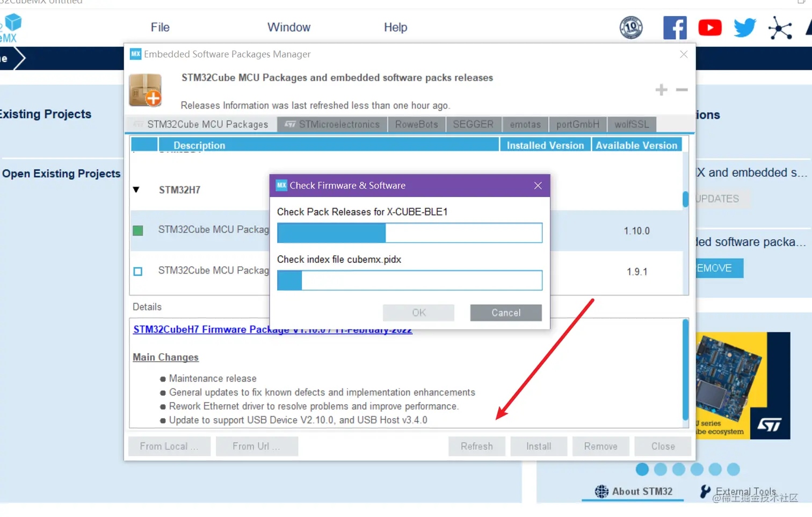Viewport: 812px width, 517px height.
Task: Click the Install button
Action: click(539, 446)
